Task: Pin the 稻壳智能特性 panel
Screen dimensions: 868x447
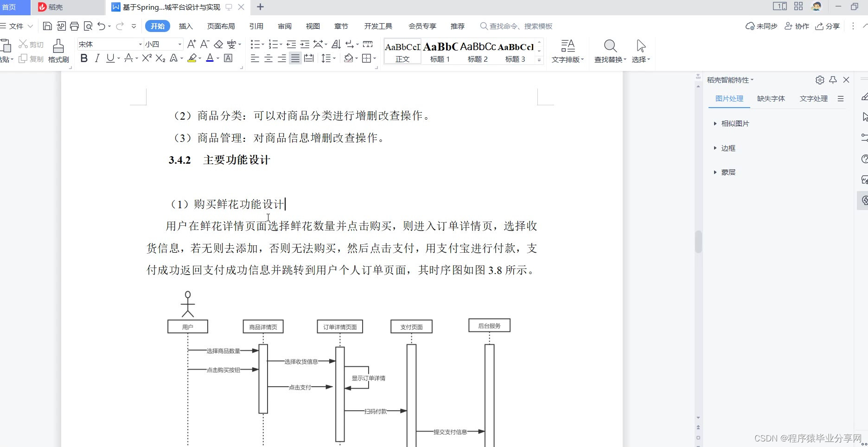Action: pyautogui.click(x=833, y=80)
